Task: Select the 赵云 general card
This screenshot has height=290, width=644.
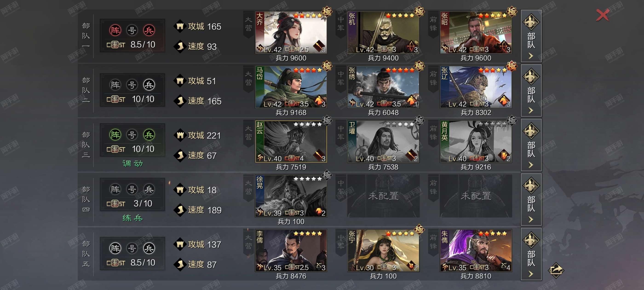Action: pyautogui.click(x=291, y=142)
